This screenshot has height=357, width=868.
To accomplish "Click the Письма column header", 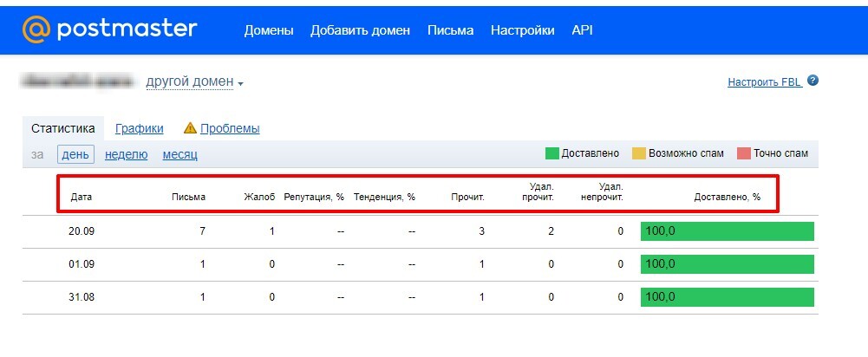I will click(189, 197).
